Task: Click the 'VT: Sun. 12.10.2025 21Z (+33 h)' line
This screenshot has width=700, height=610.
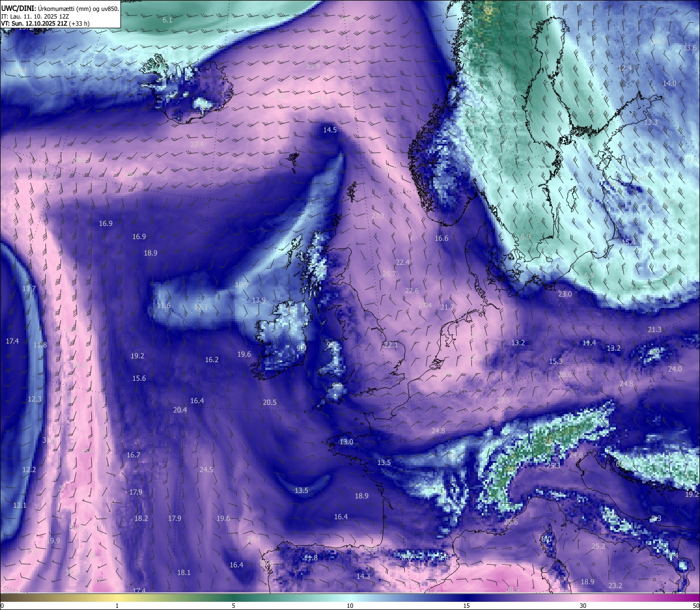Action: 45,24
